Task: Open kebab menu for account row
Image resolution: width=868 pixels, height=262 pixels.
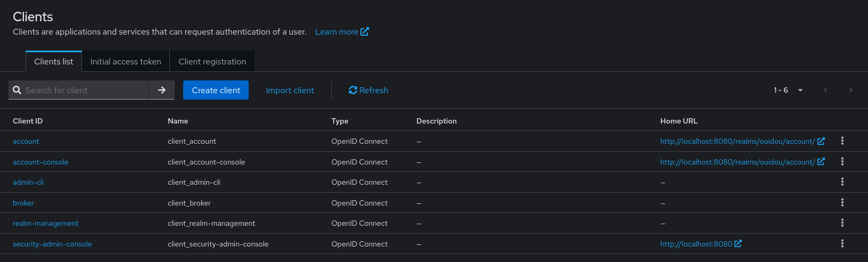Action: pos(842,141)
